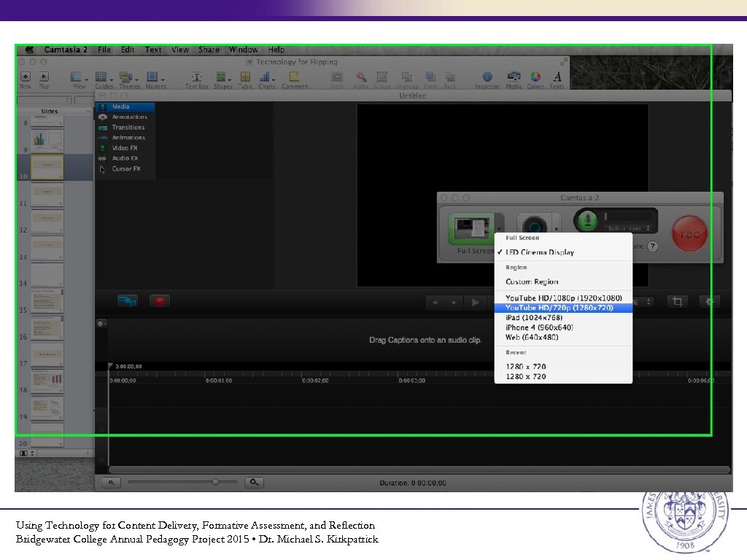Select the Table icon in Keynote toolbar
The height and width of the screenshot is (560, 747).
(x=245, y=77)
